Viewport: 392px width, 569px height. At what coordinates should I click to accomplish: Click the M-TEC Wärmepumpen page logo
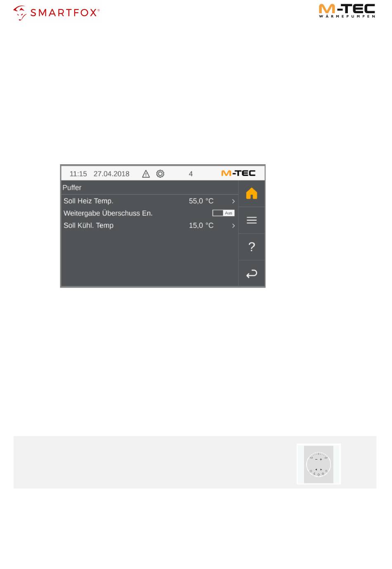click(347, 11)
